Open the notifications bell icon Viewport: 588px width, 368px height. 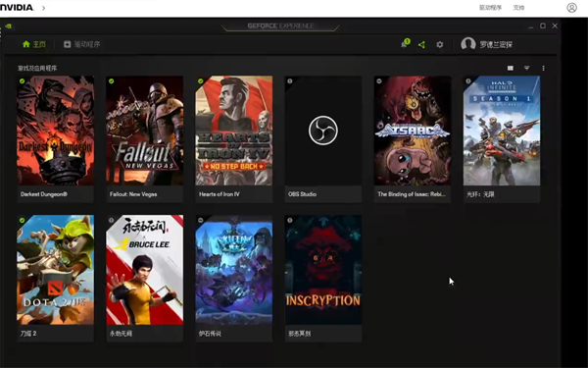tap(405, 44)
